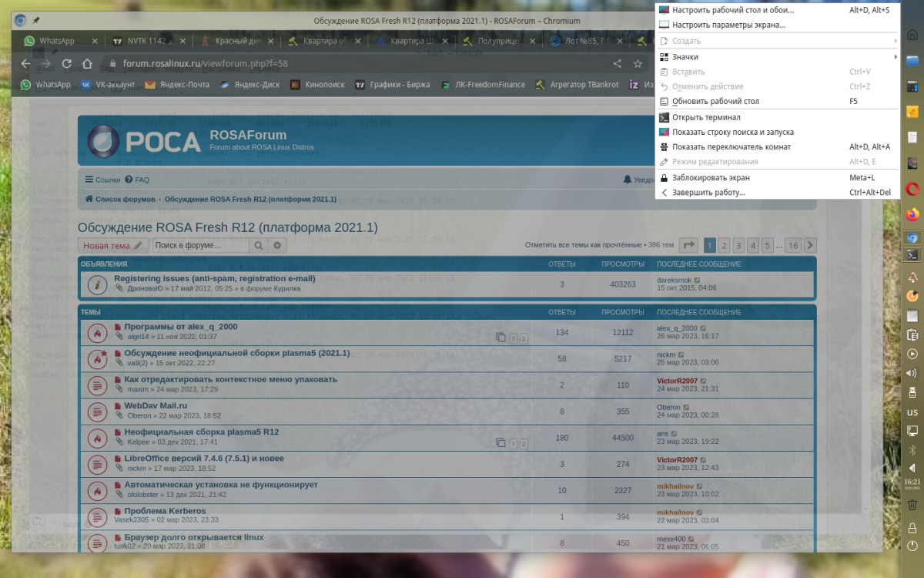The width and height of the screenshot is (924, 578).
Task: Open the clipboard tray icon
Action: (x=912, y=334)
